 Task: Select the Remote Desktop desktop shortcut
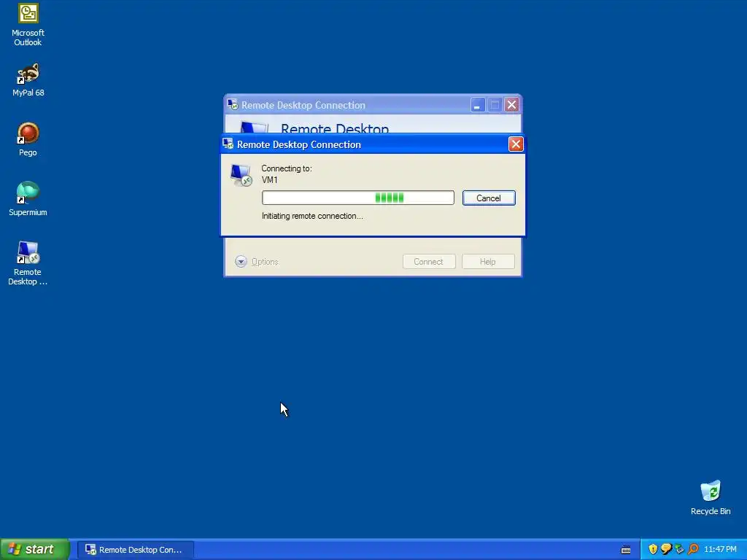pos(28,263)
